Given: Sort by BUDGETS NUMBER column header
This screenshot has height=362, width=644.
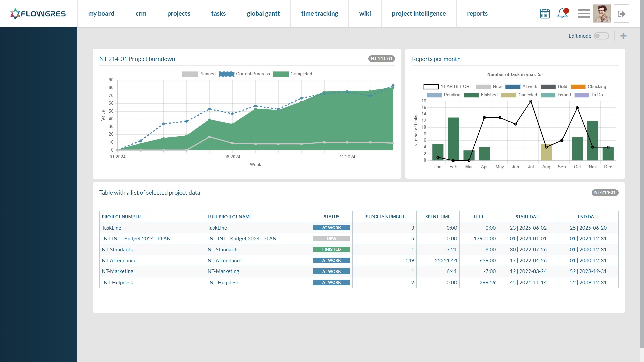Looking at the screenshot, I should point(384,217).
